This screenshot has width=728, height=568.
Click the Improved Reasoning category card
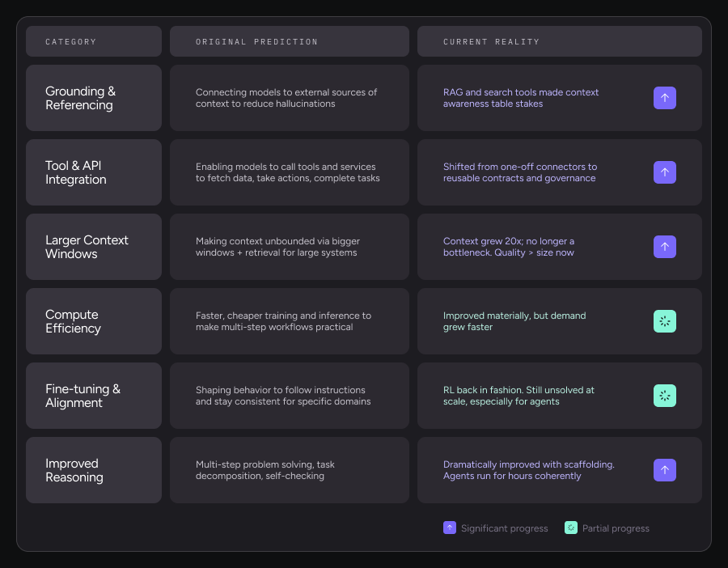point(93,470)
